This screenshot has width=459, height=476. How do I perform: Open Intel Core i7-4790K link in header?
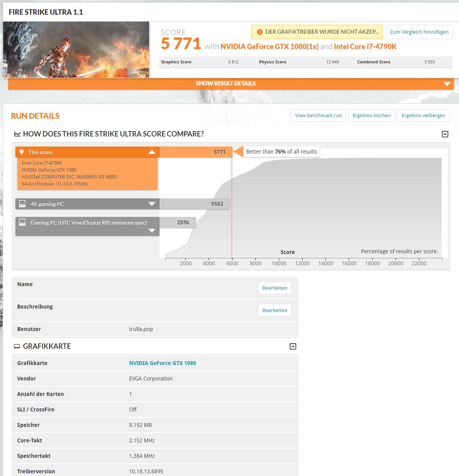point(365,47)
